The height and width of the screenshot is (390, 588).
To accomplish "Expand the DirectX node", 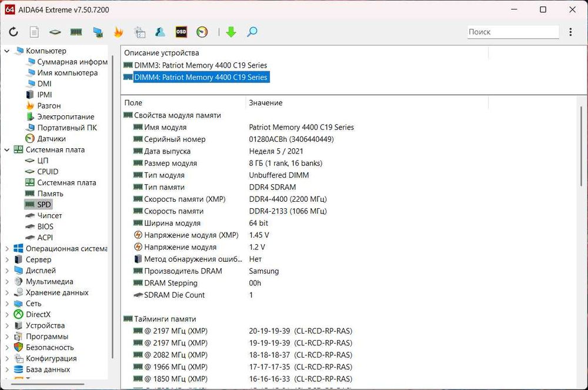I will [6, 315].
